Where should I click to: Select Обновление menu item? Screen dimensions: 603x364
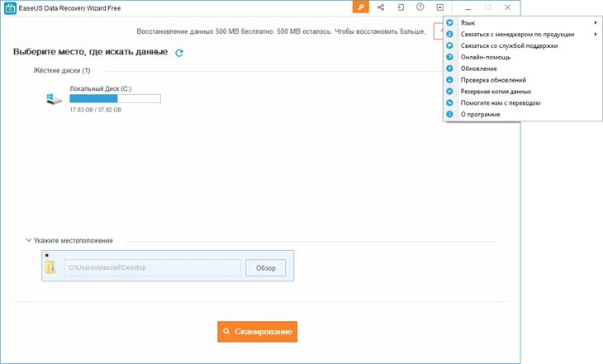pyautogui.click(x=523, y=69)
